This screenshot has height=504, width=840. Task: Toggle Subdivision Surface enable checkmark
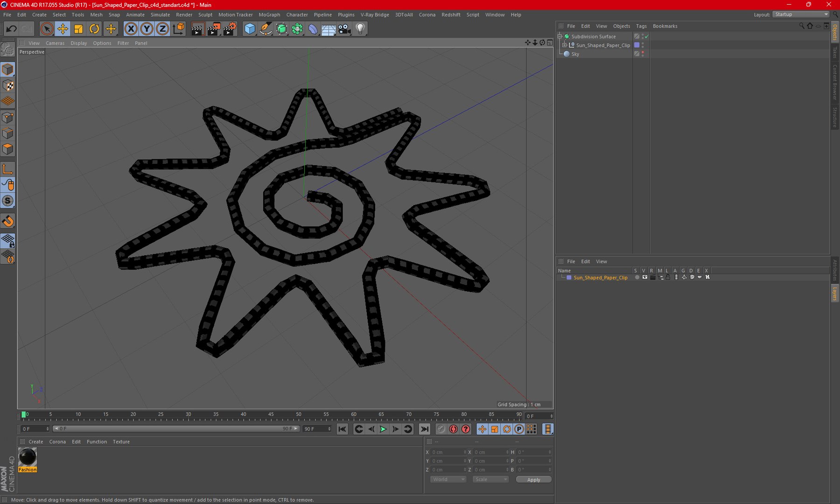[x=647, y=36]
